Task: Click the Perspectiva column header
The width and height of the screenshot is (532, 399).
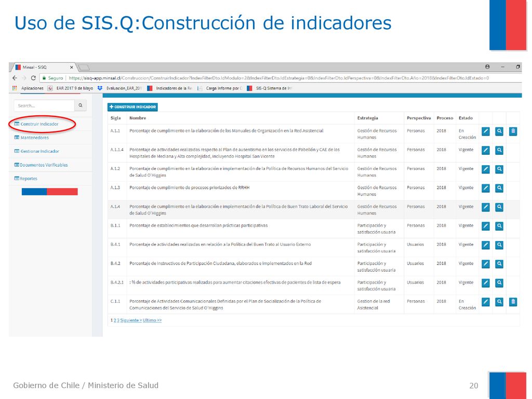Action: [419, 118]
